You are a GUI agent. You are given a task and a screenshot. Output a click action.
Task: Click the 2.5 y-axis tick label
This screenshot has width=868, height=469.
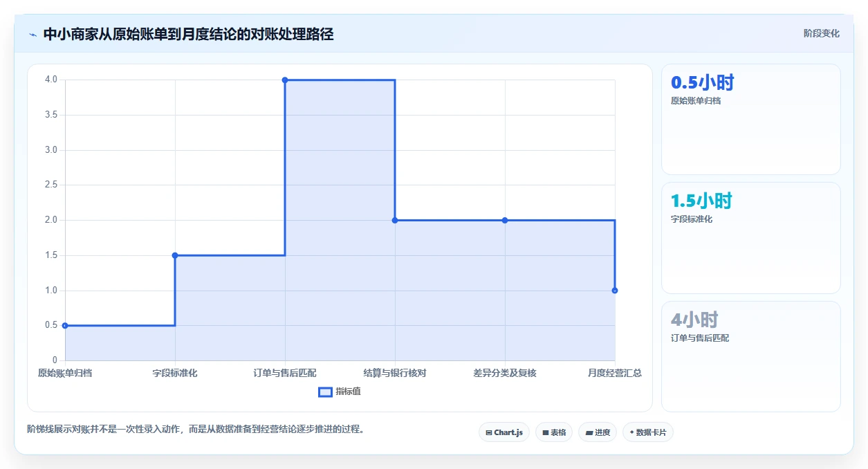pyautogui.click(x=51, y=185)
